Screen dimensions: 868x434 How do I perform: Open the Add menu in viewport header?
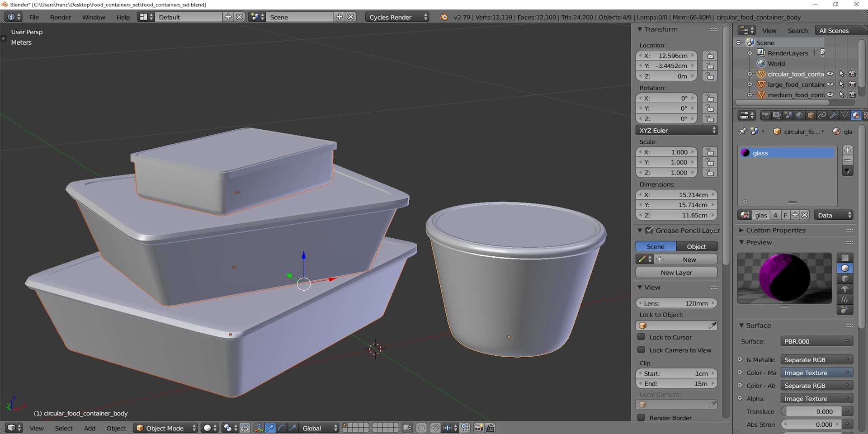pos(90,428)
